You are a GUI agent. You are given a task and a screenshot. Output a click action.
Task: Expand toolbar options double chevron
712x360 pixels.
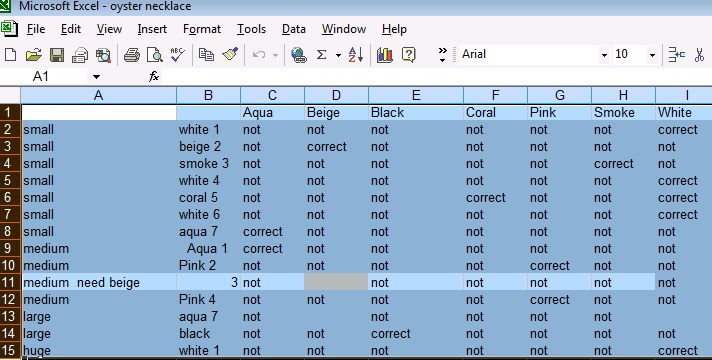pos(443,54)
